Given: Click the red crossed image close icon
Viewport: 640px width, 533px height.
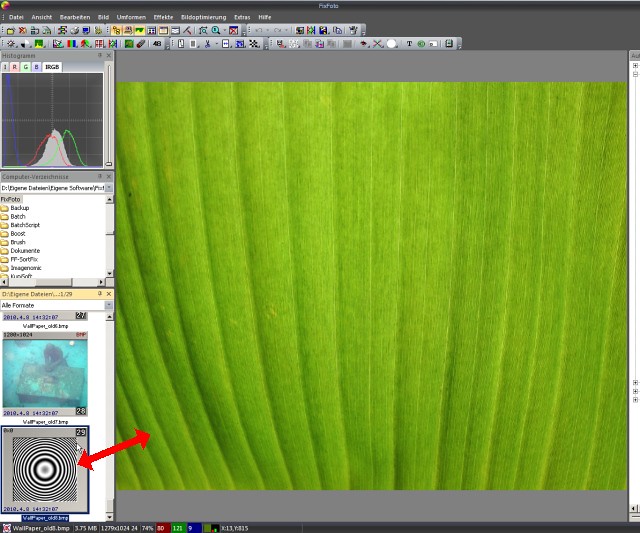Looking at the screenshot, I should 233,31.
